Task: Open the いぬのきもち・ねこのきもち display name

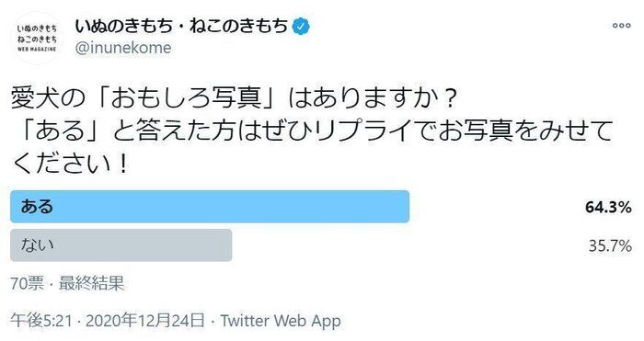Action: (x=181, y=27)
